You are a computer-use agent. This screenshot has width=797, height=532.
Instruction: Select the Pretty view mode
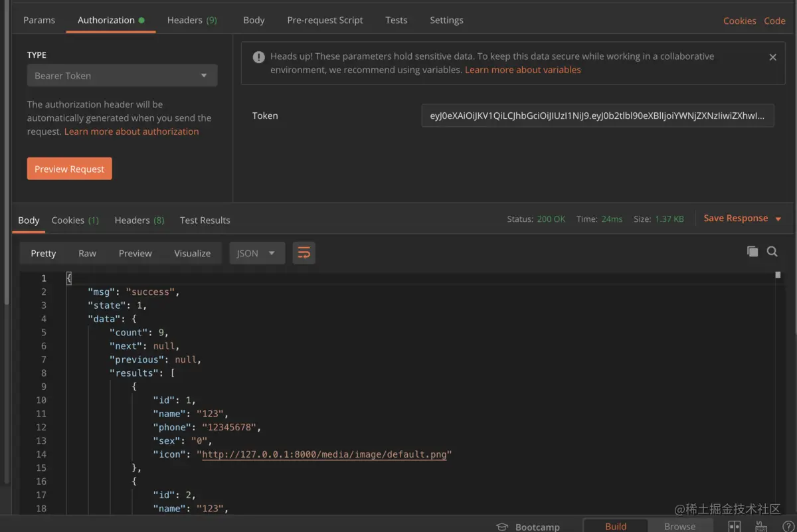click(43, 253)
